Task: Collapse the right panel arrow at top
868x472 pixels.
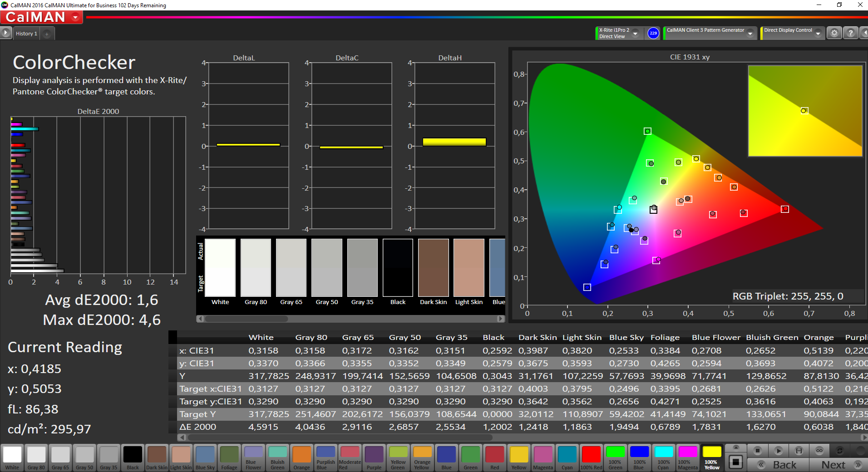Action: coord(864,33)
